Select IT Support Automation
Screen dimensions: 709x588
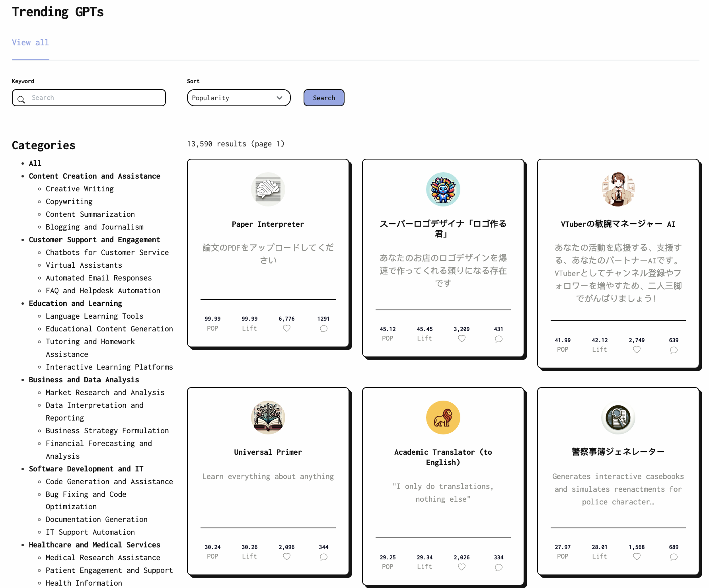click(x=90, y=532)
